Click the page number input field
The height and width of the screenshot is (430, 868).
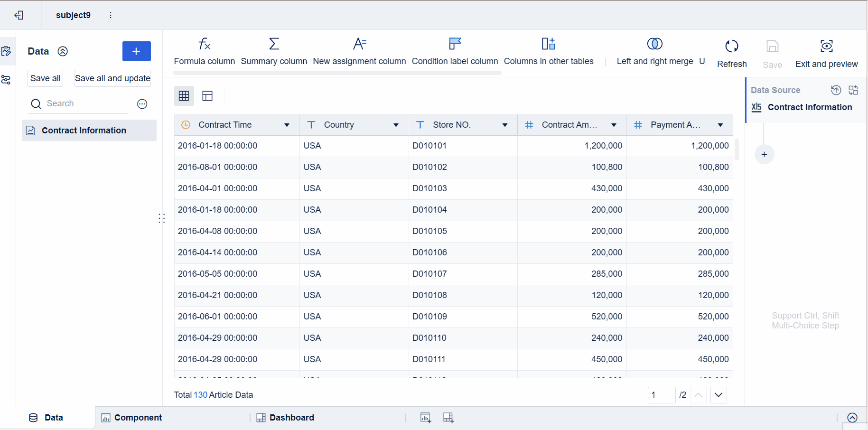[x=661, y=395]
